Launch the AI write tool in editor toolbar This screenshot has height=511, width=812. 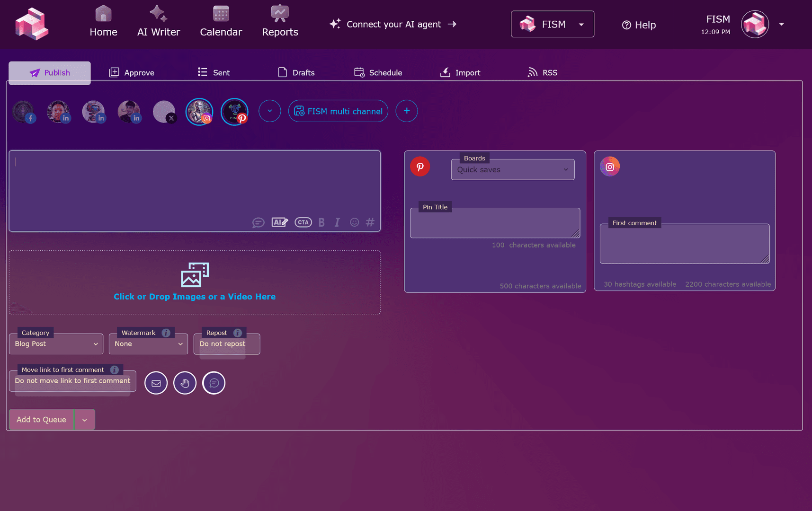pos(280,222)
